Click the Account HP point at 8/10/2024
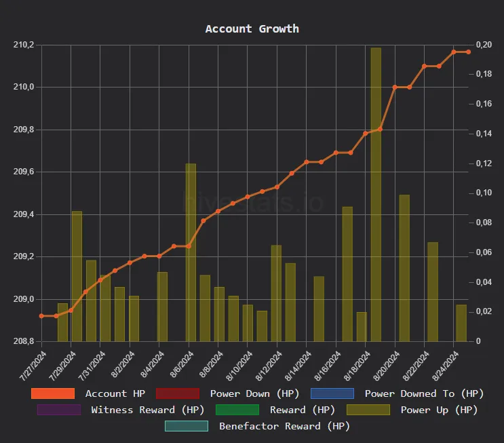The image size is (504, 443). pos(248,197)
